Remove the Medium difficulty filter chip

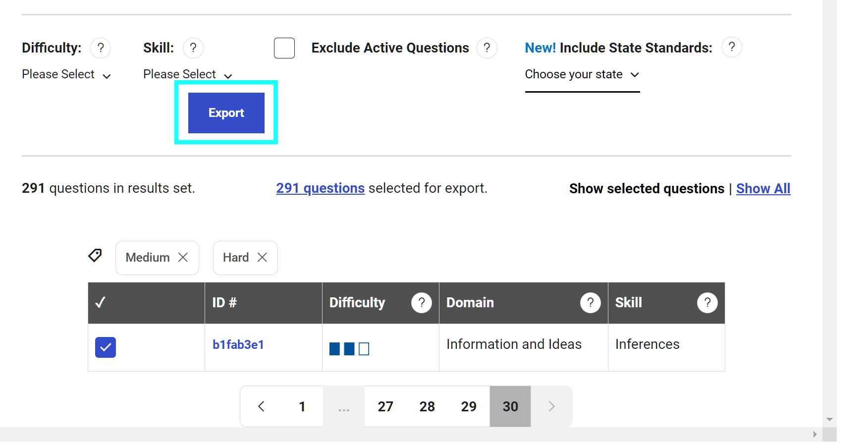tap(183, 257)
